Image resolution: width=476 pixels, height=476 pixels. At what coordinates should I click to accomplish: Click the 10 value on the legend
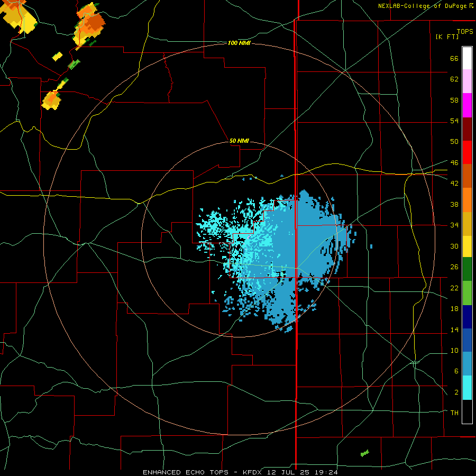point(454,350)
